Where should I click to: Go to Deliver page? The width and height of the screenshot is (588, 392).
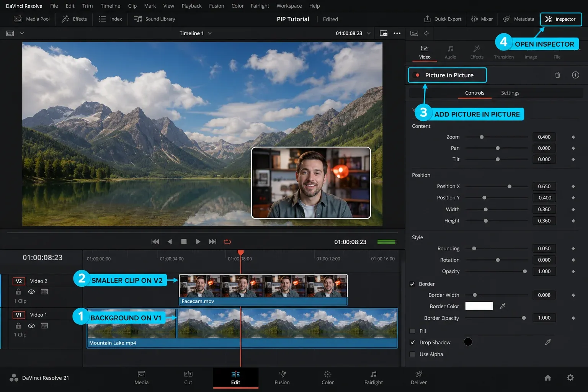click(419, 378)
